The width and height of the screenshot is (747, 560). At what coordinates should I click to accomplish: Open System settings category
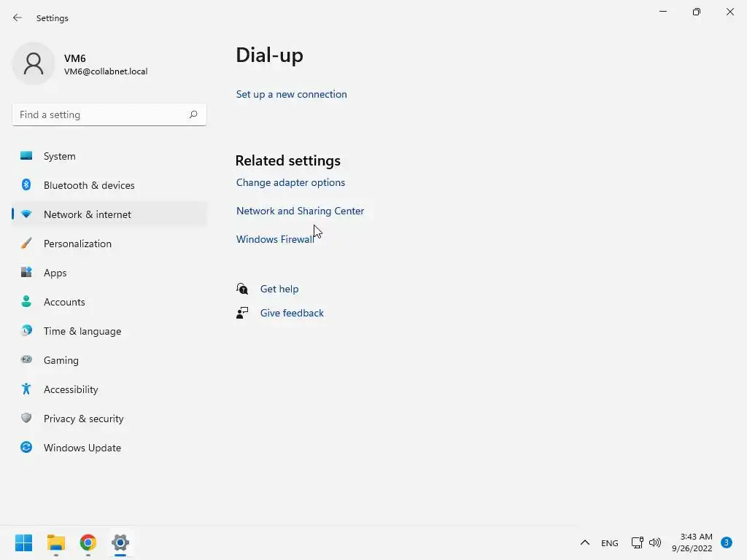[x=109, y=156]
